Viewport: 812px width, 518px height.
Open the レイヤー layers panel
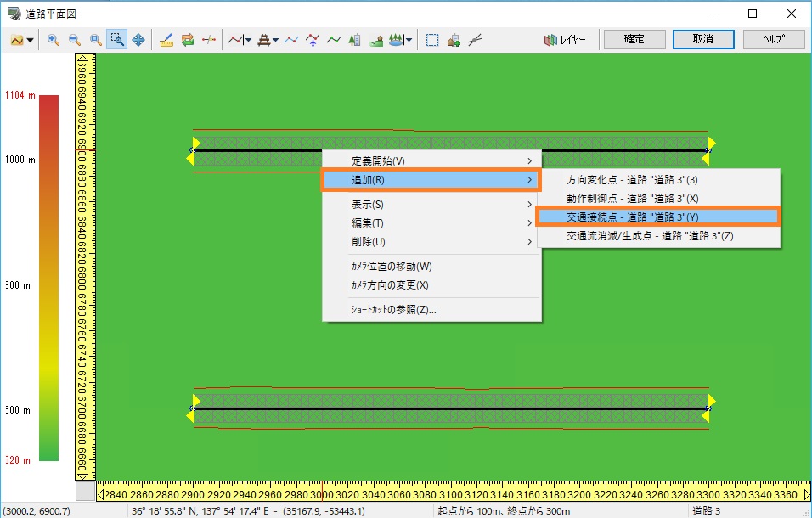pos(565,40)
